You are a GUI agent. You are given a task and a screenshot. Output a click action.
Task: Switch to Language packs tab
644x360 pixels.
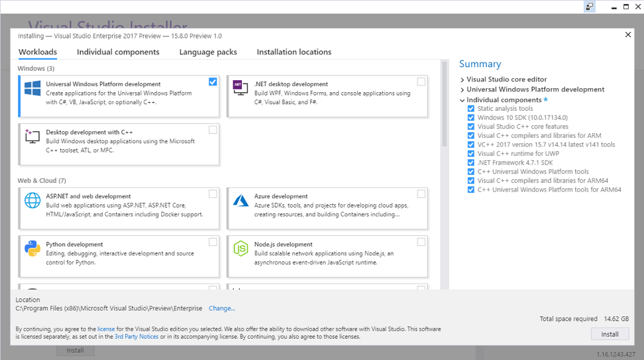click(208, 52)
